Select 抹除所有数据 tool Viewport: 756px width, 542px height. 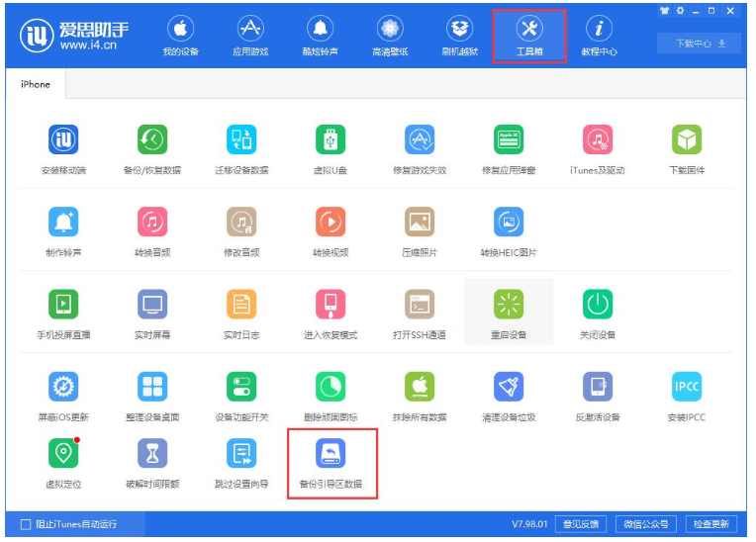(420, 387)
